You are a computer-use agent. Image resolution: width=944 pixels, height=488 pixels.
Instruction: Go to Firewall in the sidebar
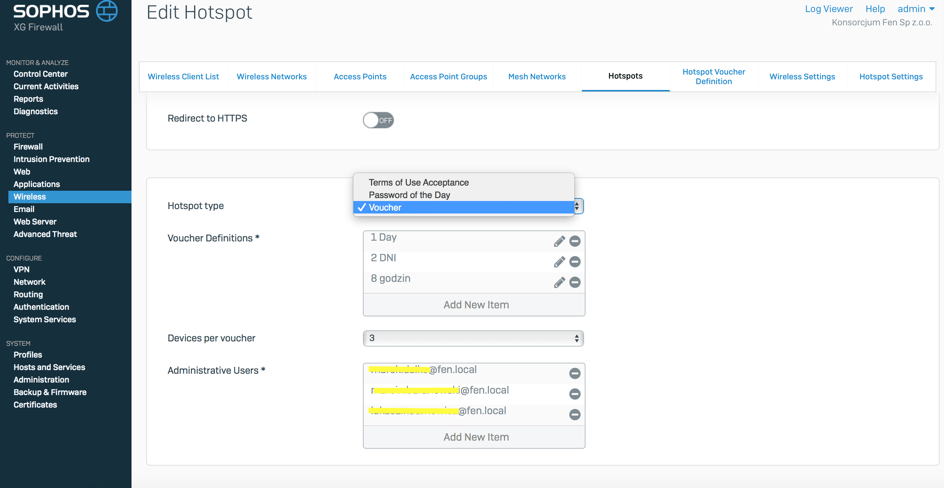(28, 147)
